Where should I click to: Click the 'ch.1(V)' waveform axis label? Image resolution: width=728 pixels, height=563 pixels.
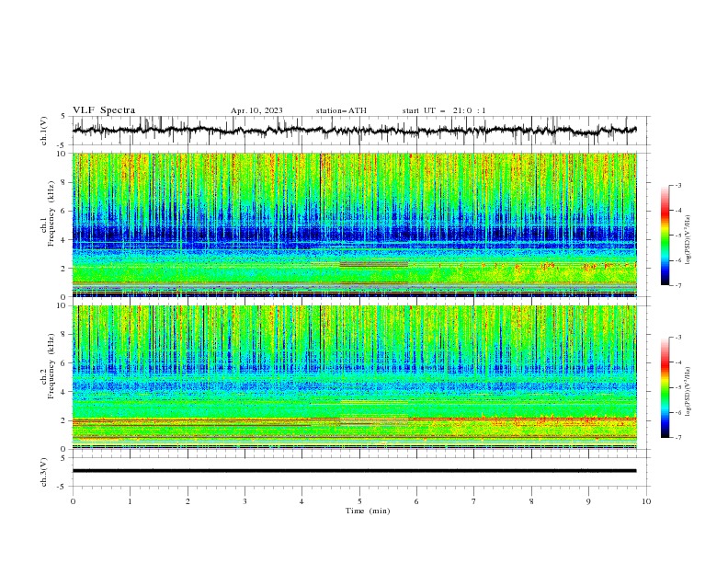point(44,131)
